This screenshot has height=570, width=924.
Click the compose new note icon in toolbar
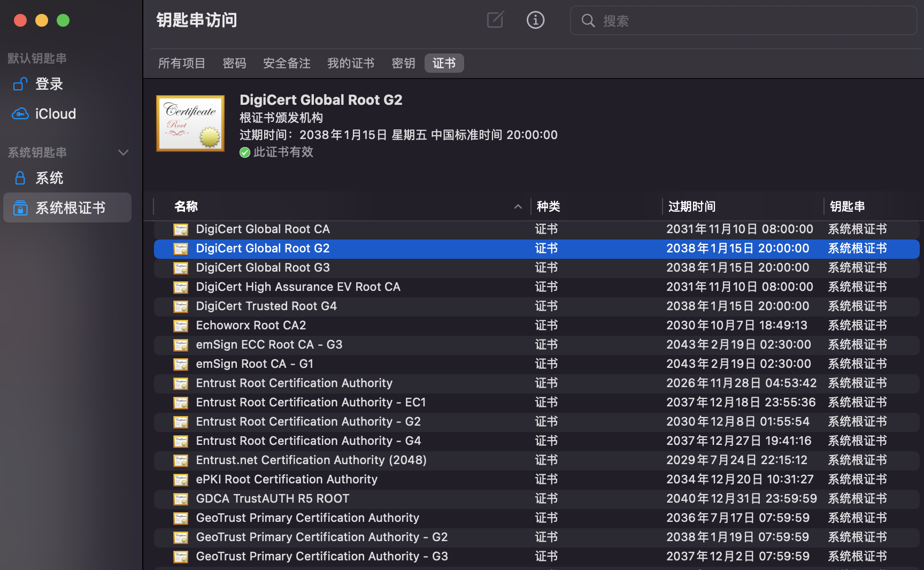pos(495,20)
